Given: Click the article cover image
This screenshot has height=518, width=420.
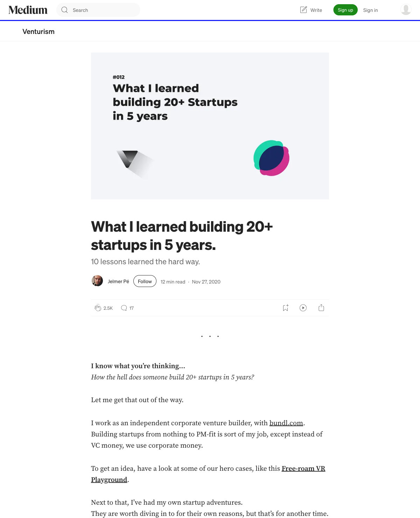Looking at the screenshot, I should coord(210,126).
